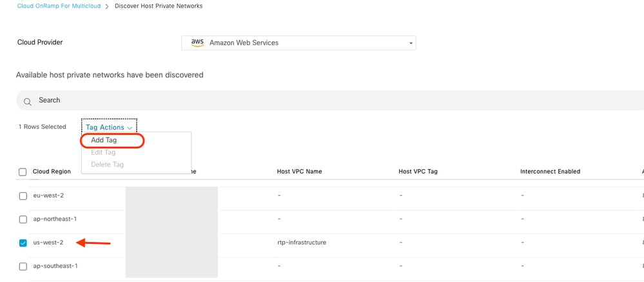The height and width of the screenshot is (282, 644).
Task: Click the rtp-infrastructure VPC name cell
Action: click(302, 243)
